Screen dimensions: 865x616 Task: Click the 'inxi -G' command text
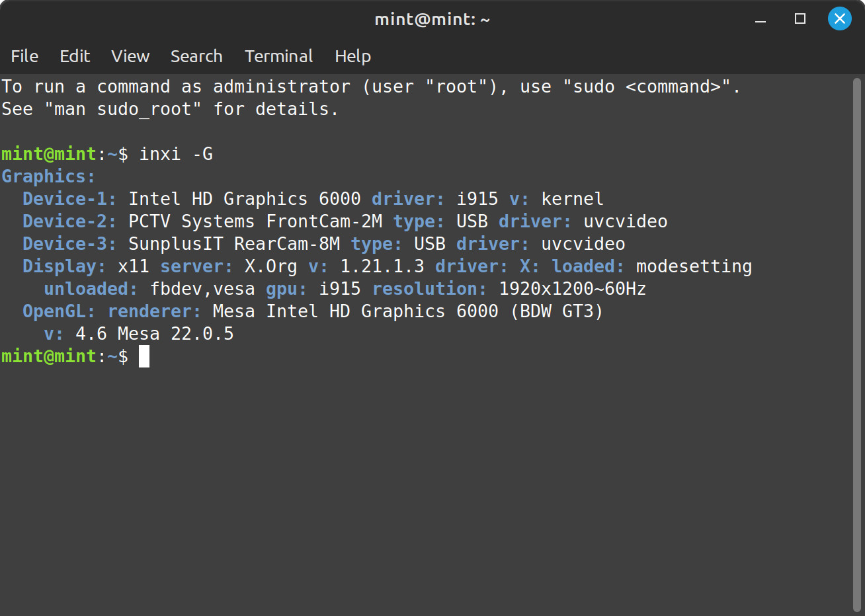176,154
